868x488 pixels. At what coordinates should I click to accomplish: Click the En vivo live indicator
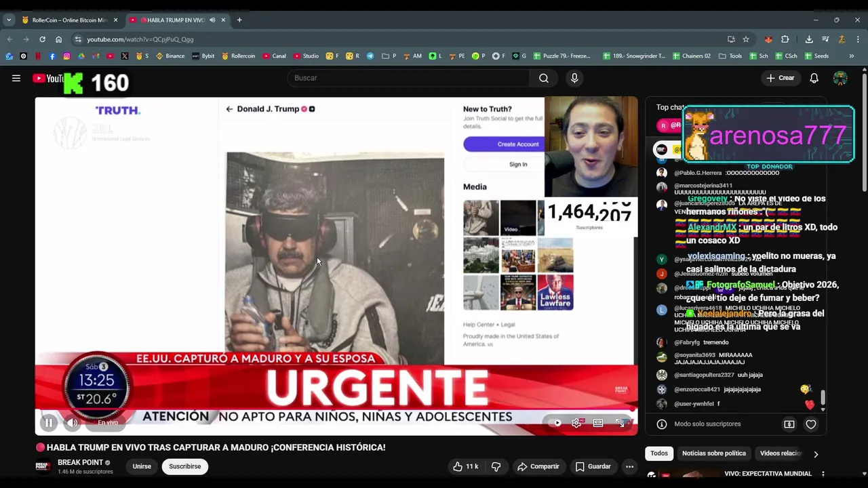click(107, 423)
